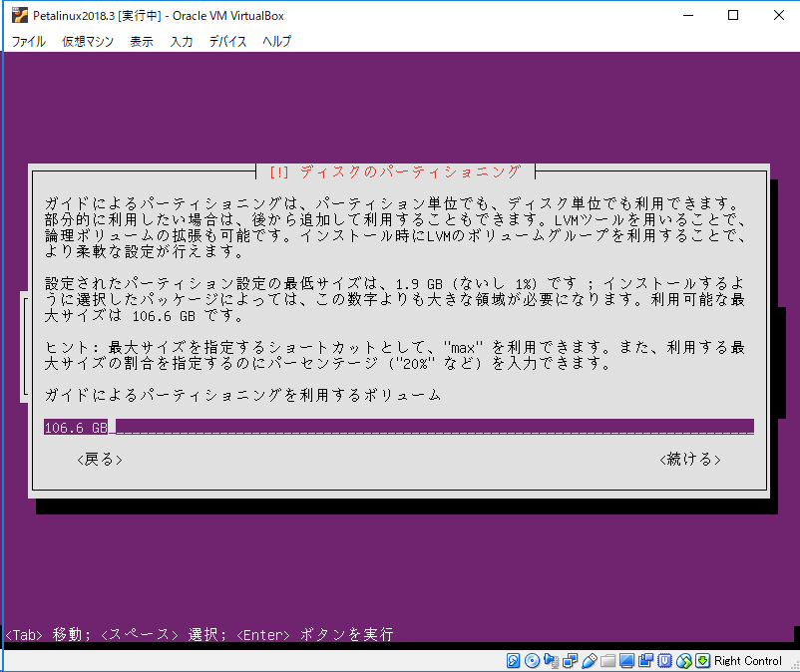Image resolution: width=800 pixels, height=672 pixels.
Task: Click the virtualization features chip icon
Action: point(666,660)
